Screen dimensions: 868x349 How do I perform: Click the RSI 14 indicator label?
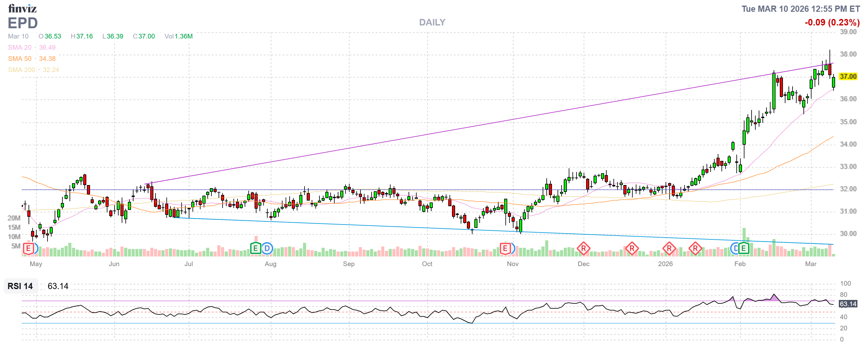click(x=20, y=286)
